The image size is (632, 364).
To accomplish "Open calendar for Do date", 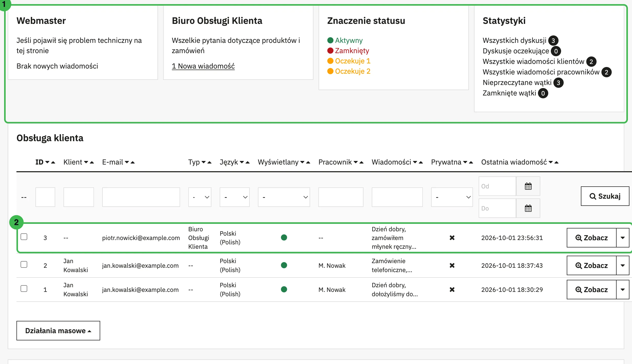I will click(528, 208).
